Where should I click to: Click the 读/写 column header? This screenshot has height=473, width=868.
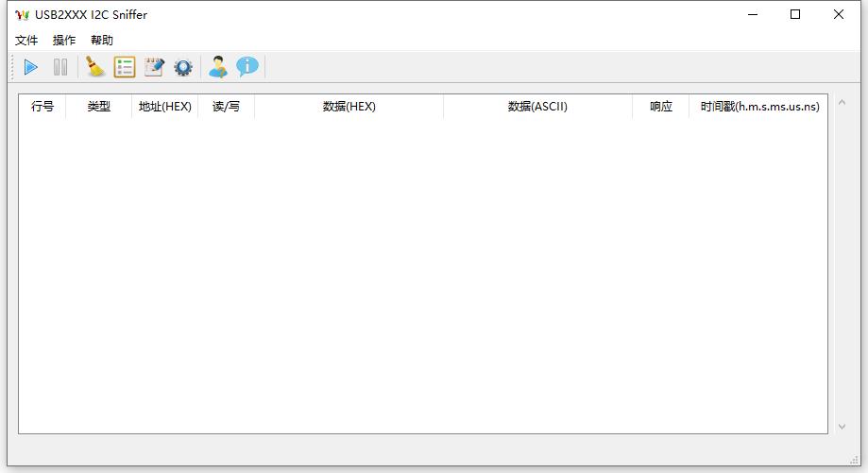pos(227,107)
